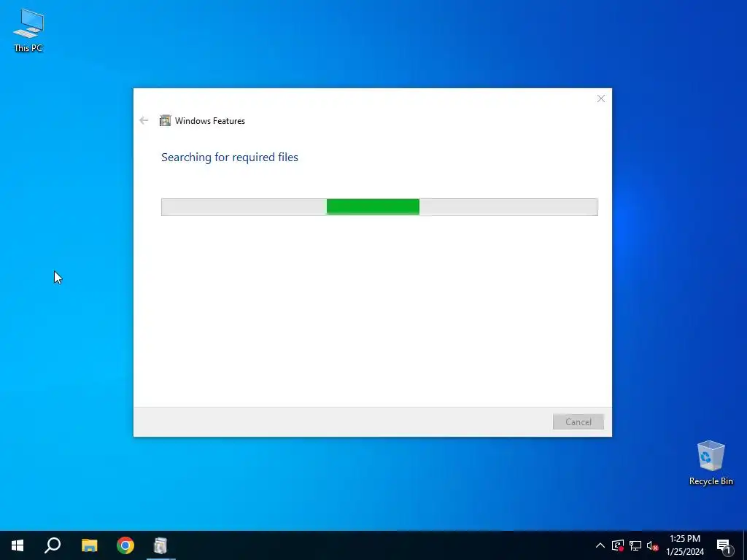This screenshot has width=747, height=560.
Task: Show hidden system tray icons
Action: pyautogui.click(x=600, y=545)
